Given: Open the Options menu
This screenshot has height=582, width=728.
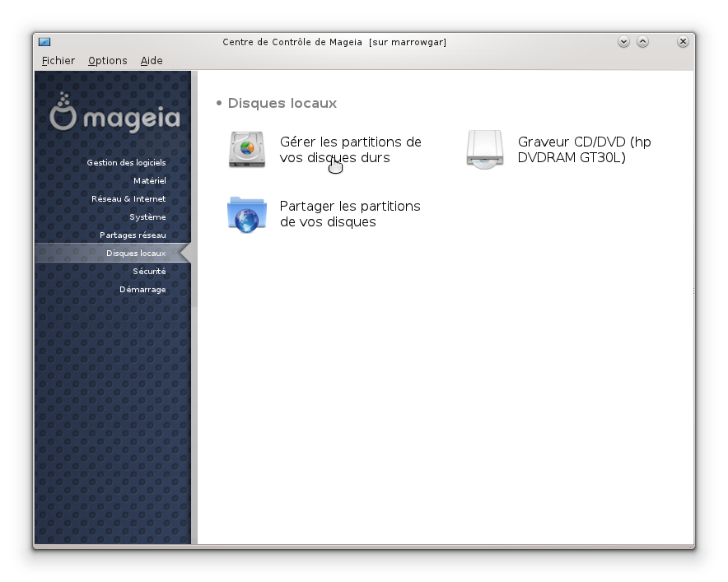Looking at the screenshot, I should [108, 61].
